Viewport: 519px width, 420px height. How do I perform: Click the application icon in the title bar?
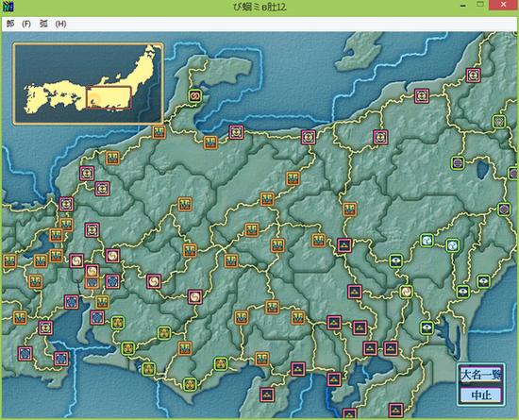[x=8, y=7]
